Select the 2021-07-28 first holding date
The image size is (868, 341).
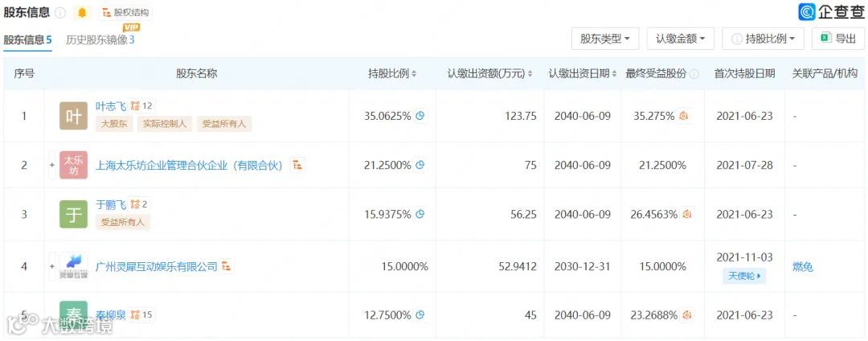[744, 165]
